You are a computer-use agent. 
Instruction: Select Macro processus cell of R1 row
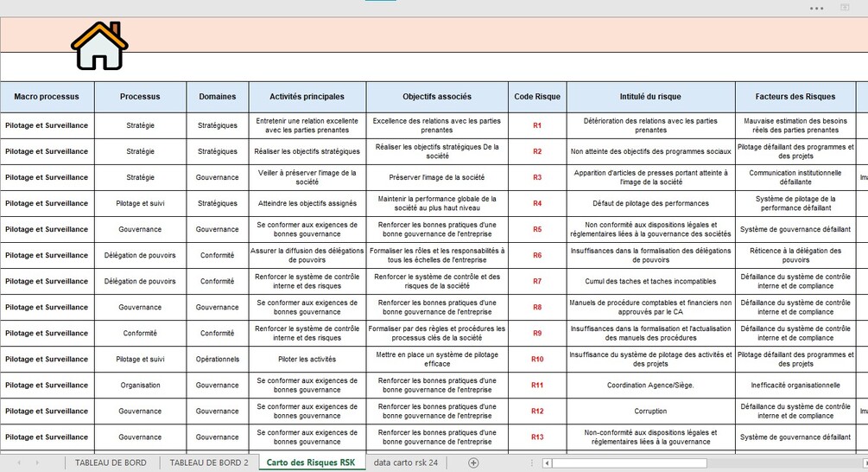(47, 125)
